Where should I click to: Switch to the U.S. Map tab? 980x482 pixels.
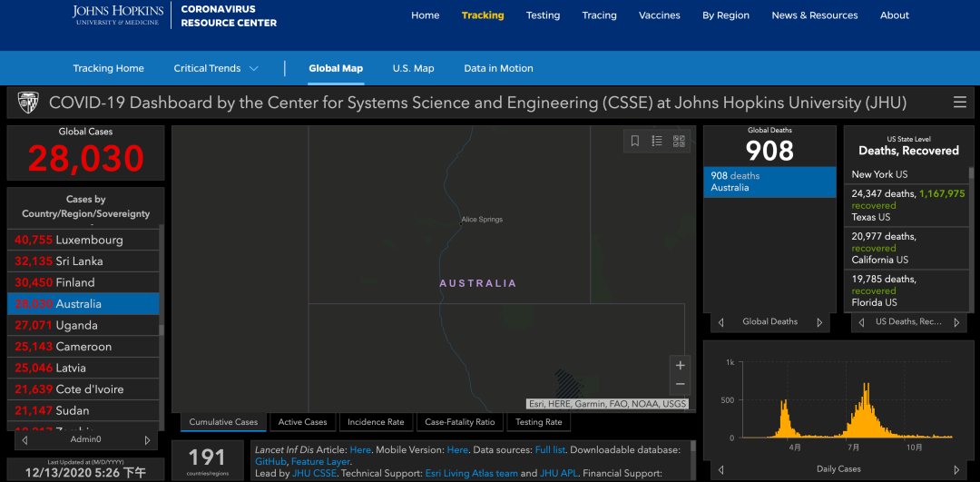coord(413,68)
